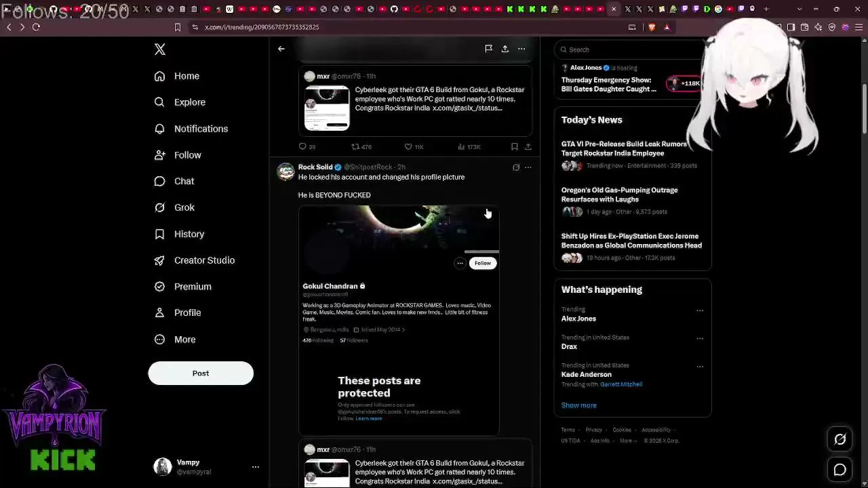
Task: Open the Rock Solid display name link
Action: tap(315, 167)
